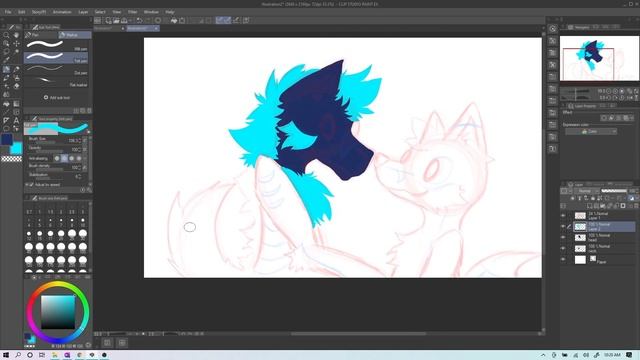The width and height of the screenshot is (640, 360).
Task: Hide the head layer using its eye icon
Action: pos(563,238)
